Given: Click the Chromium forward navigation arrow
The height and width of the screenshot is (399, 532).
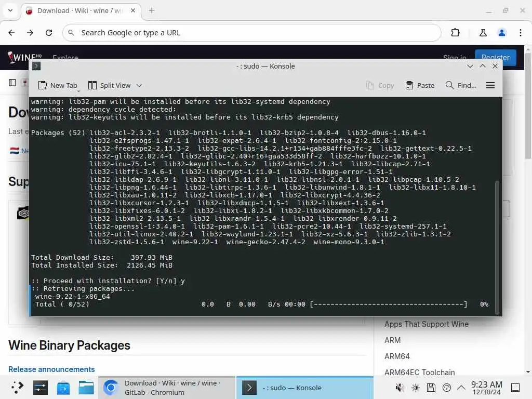Looking at the screenshot, I should (30, 33).
